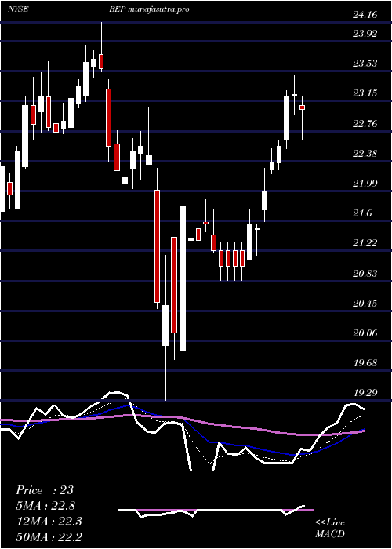Select the 21.99 price level label
Image resolution: width=392 pixels, height=549 pixels.
click(x=365, y=183)
